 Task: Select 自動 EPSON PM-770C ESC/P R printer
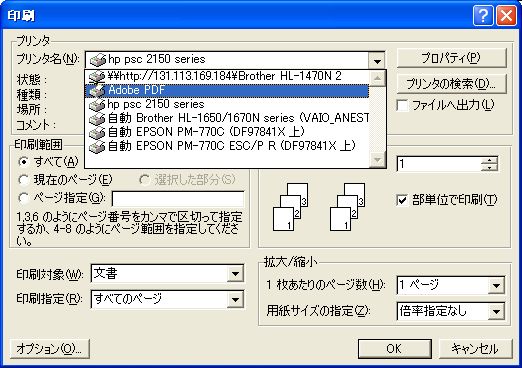pos(227,147)
